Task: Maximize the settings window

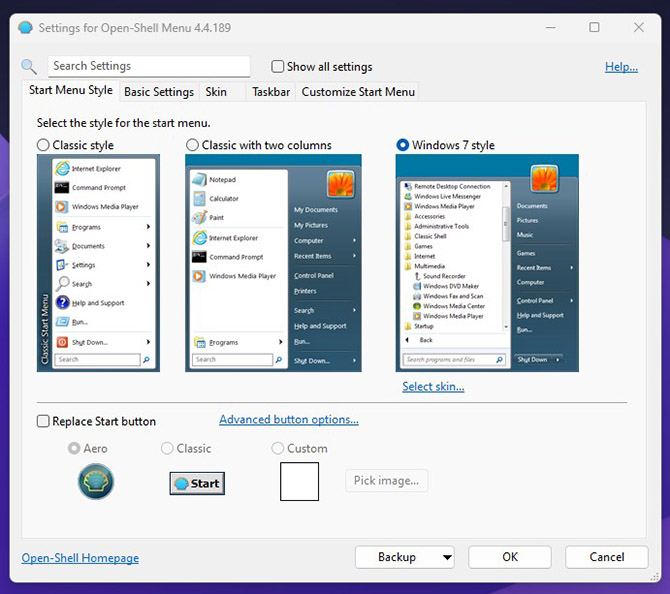Action: pos(594,27)
